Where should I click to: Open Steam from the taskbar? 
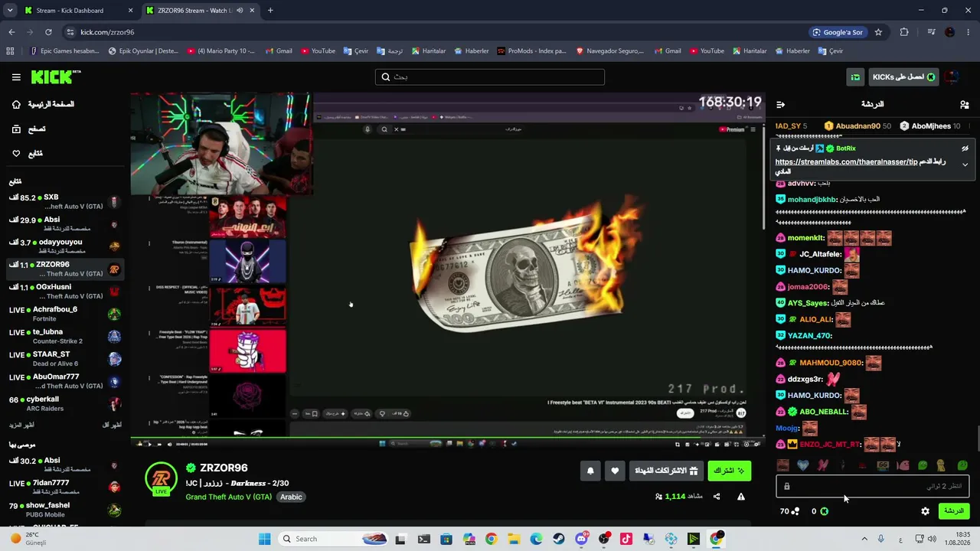[x=559, y=539]
